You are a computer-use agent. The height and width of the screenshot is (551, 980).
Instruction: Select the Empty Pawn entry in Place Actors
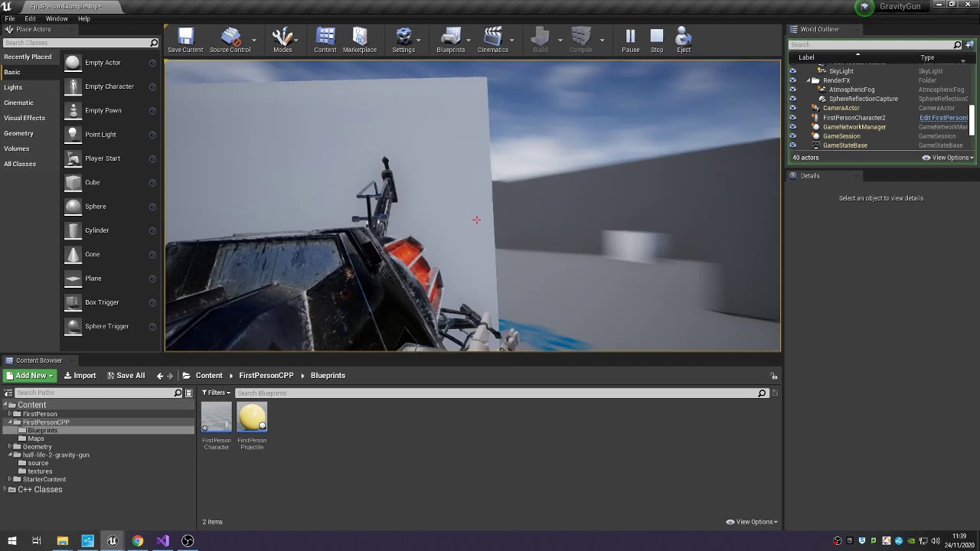110,110
